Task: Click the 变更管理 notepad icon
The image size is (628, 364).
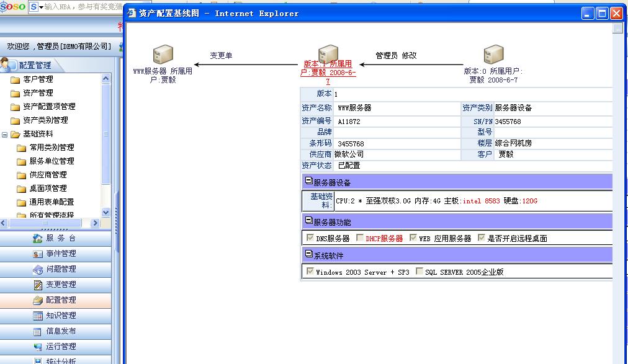Action: (38, 285)
